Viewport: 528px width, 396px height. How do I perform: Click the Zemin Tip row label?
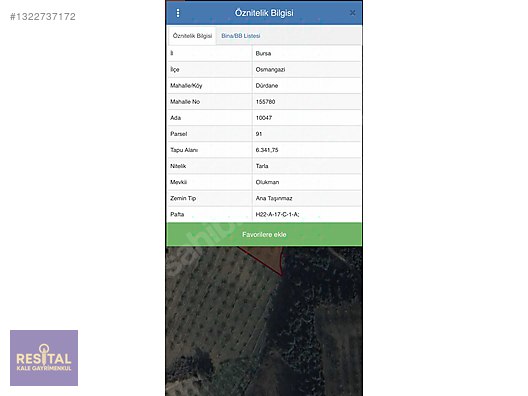(183, 198)
